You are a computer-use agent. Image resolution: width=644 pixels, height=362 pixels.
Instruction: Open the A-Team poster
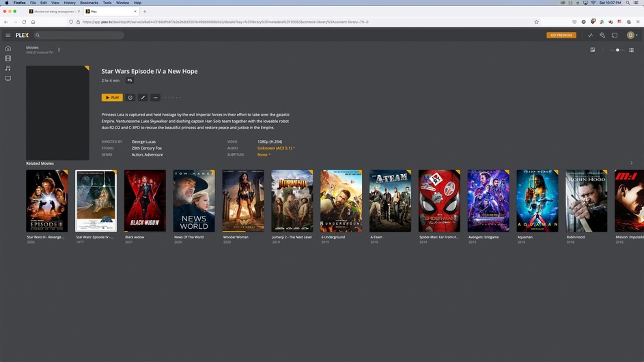pyautogui.click(x=390, y=201)
